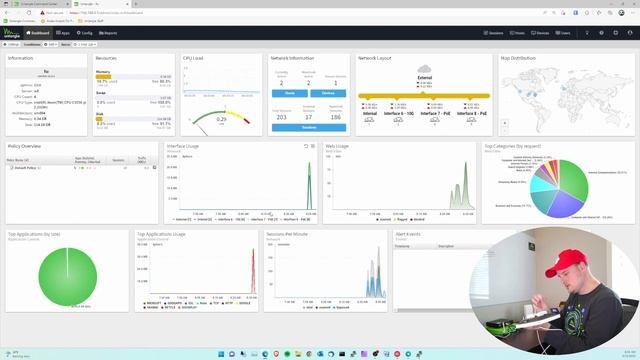Image resolution: width=640 pixels, height=360 pixels.
Task: Click the Untangle logo in navbar
Action: [x=11, y=33]
